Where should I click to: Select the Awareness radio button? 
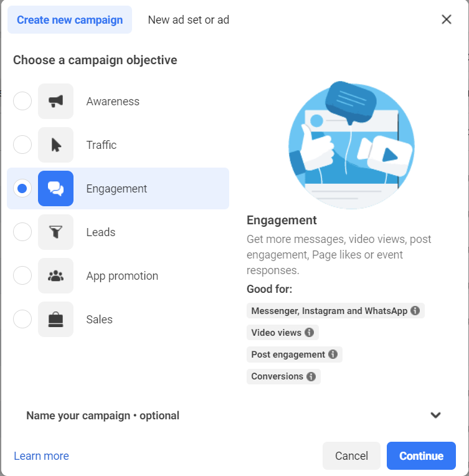point(22,102)
